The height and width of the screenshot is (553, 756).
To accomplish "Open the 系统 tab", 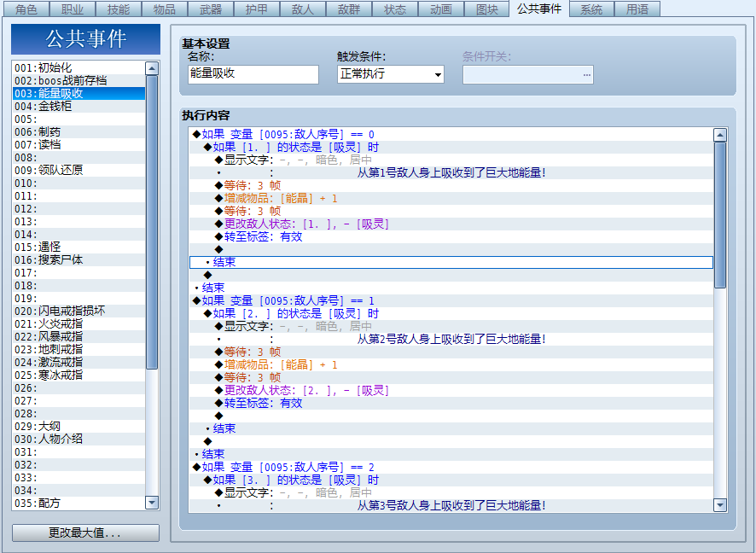I will 591,9.
